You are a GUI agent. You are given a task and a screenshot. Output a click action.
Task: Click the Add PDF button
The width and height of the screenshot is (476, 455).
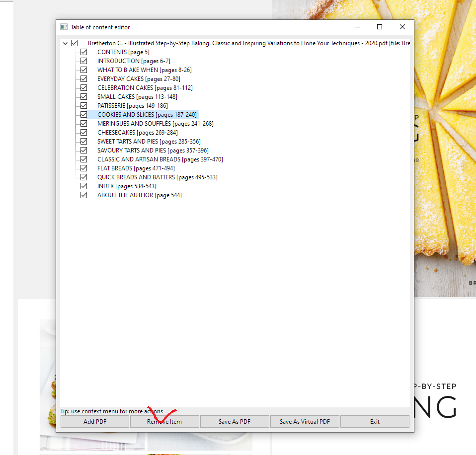point(94,421)
